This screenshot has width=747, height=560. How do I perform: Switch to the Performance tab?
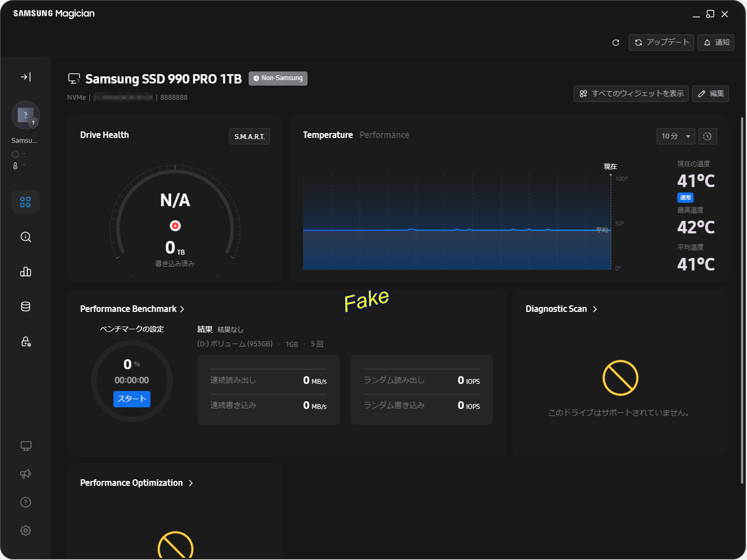coord(384,135)
